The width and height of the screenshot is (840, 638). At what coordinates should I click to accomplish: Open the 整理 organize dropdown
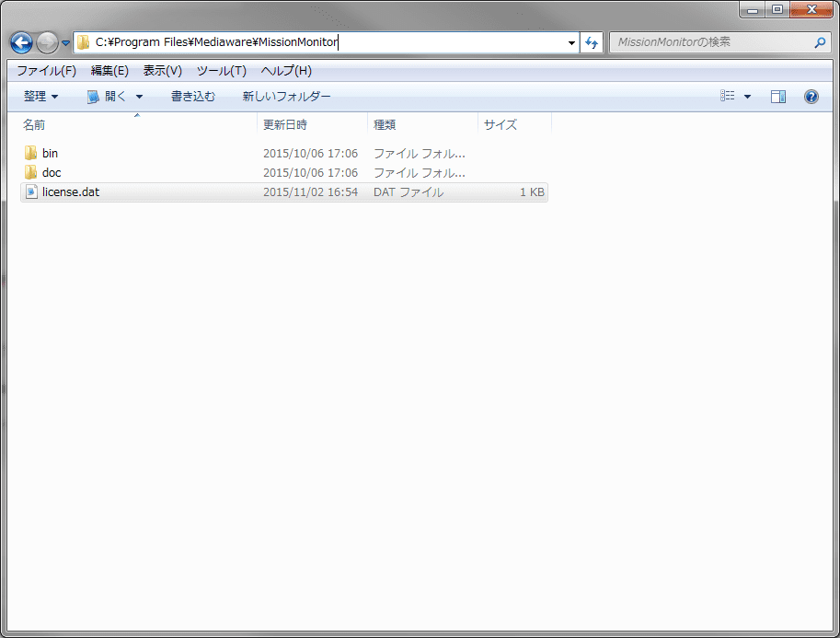point(40,97)
